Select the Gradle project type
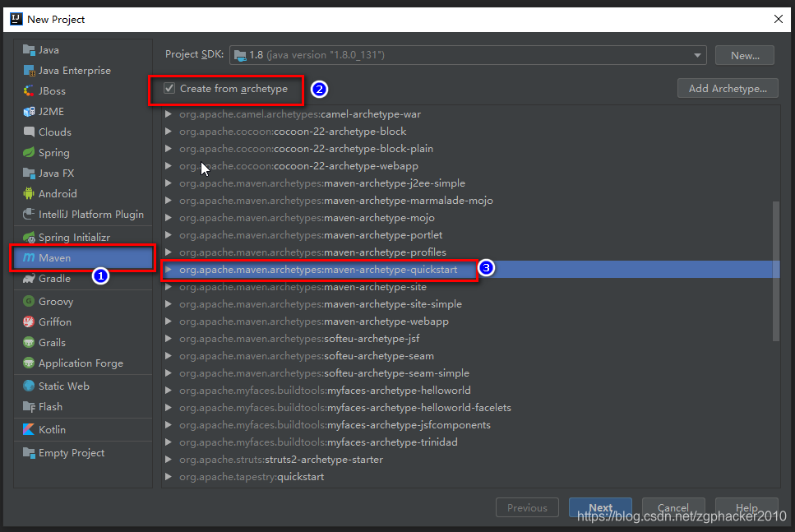Screen dimensions: 795x532 tap(83, 279)
